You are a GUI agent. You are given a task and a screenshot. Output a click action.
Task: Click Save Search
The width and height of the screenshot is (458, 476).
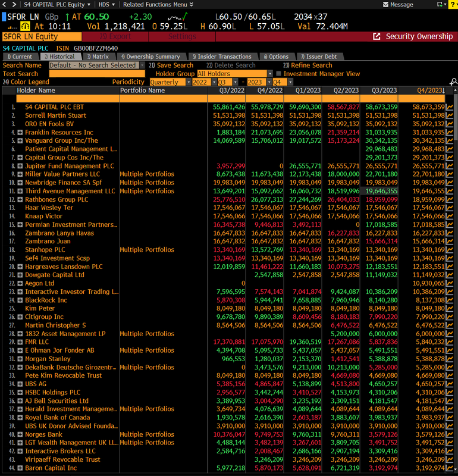pos(171,65)
